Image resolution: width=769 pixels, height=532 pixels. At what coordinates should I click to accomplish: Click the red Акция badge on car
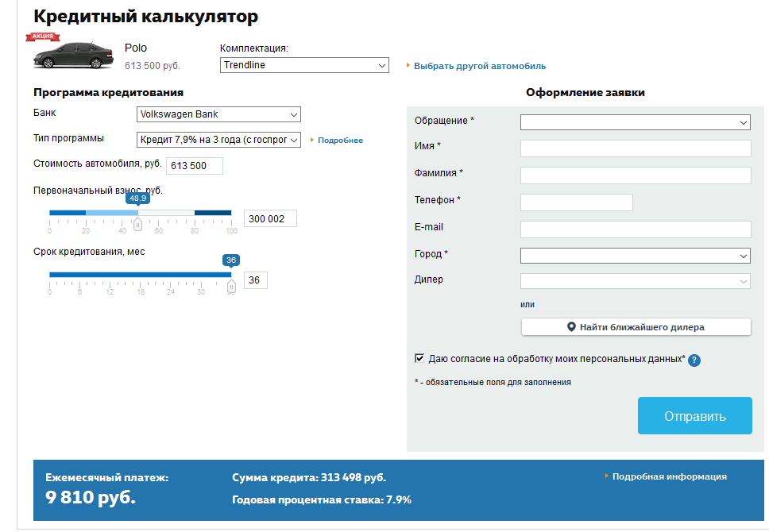tap(44, 37)
